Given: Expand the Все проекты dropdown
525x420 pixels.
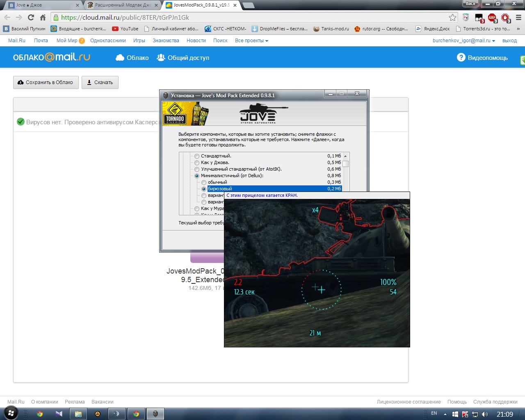Looking at the screenshot, I should 251,41.
